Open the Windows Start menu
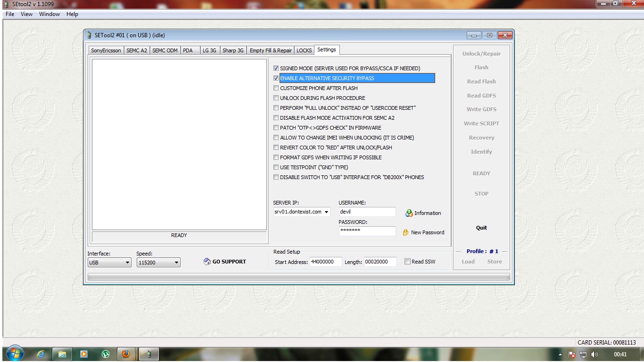Screen dimensions: 644x362 click(15, 354)
